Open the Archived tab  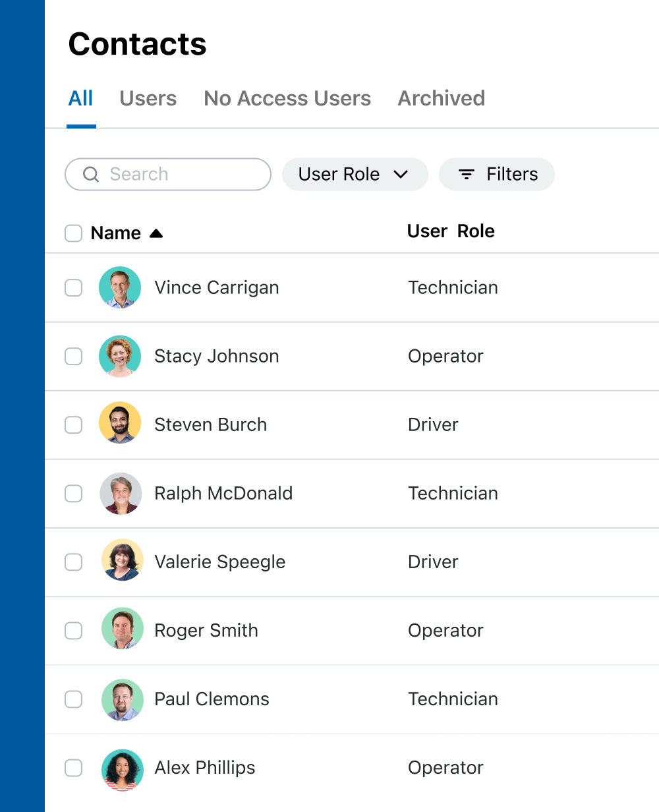[x=442, y=99]
